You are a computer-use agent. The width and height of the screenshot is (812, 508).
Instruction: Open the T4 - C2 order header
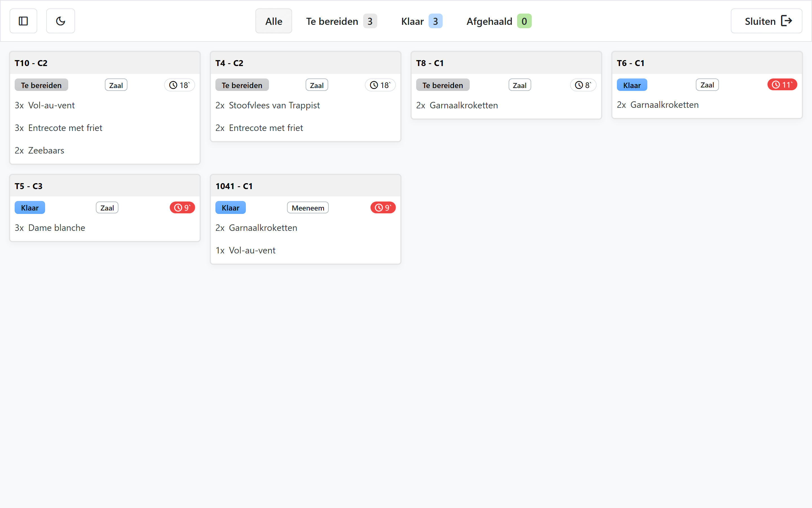click(306, 63)
